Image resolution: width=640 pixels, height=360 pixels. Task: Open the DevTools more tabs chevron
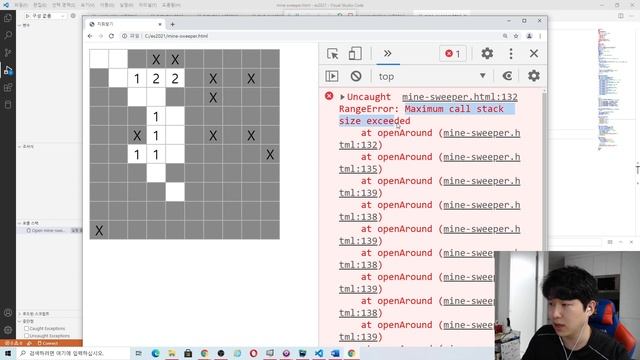[388, 53]
